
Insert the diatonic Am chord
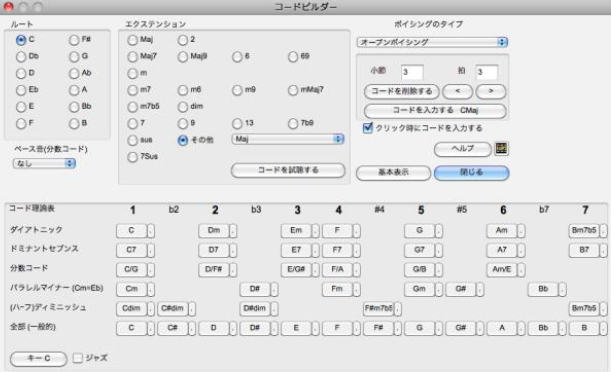pos(502,231)
